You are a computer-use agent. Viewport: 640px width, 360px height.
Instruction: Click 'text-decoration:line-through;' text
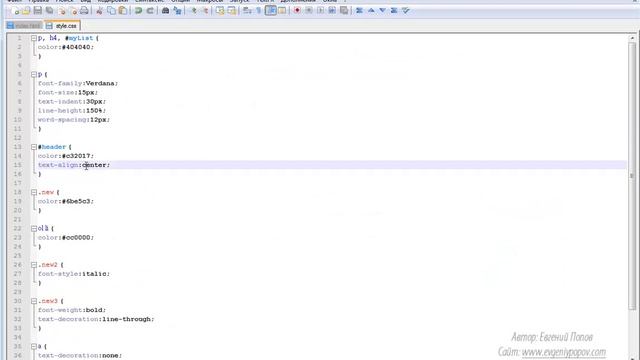pyautogui.click(x=96, y=319)
